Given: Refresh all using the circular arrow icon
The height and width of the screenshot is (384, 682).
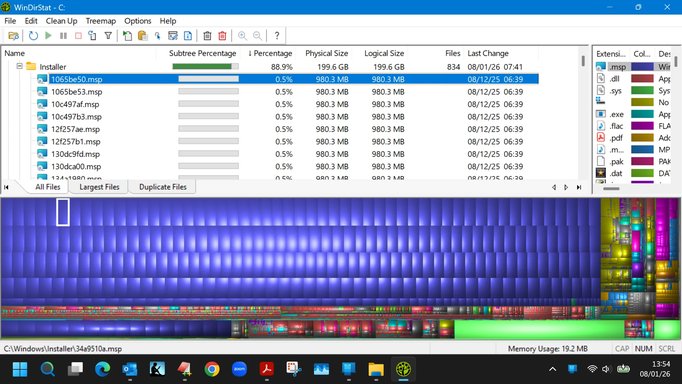Looking at the screenshot, I should coord(33,36).
